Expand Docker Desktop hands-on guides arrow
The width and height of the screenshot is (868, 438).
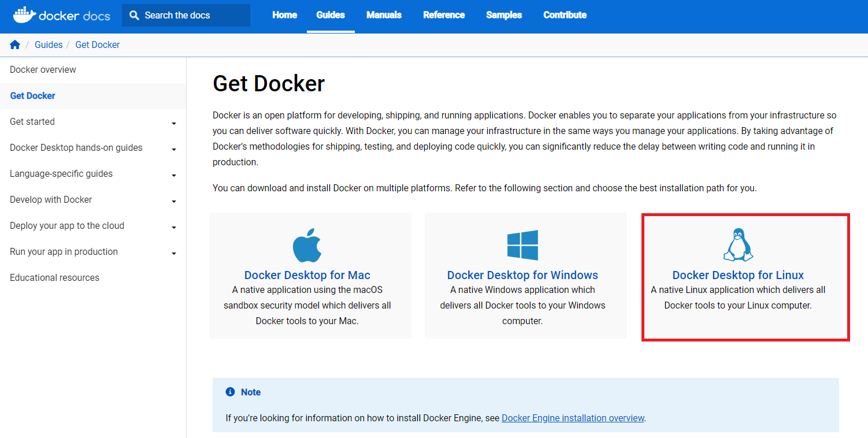tap(174, 150)
